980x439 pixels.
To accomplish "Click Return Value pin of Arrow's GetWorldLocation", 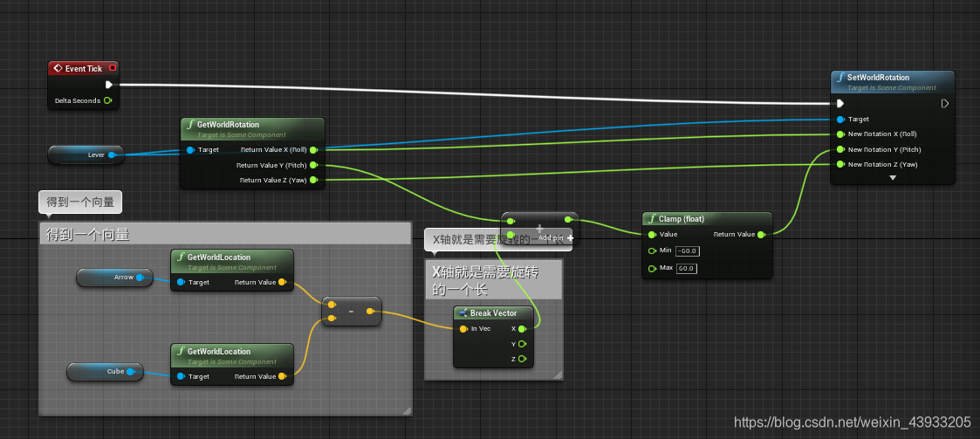I will point(282,282).
